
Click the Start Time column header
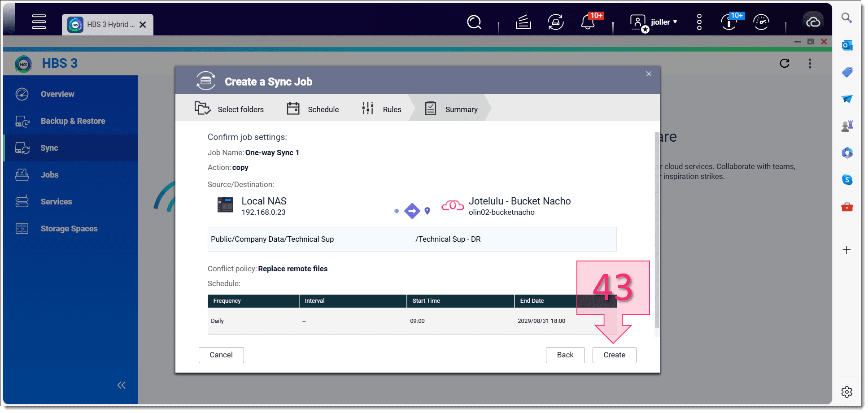tap(461, 301)
